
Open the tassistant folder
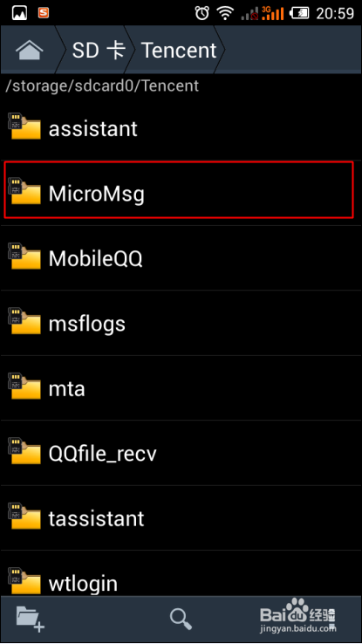[x=181, y=518]
